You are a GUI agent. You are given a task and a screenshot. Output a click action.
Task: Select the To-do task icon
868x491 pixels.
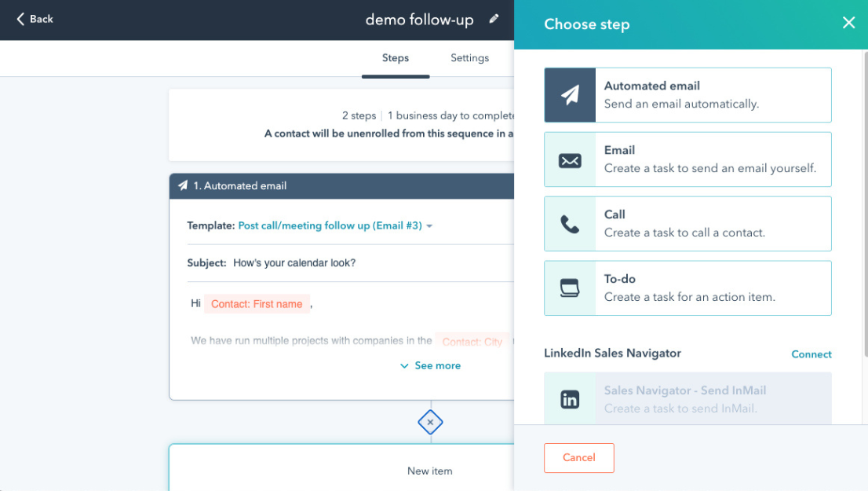click(x=570, y=288)
